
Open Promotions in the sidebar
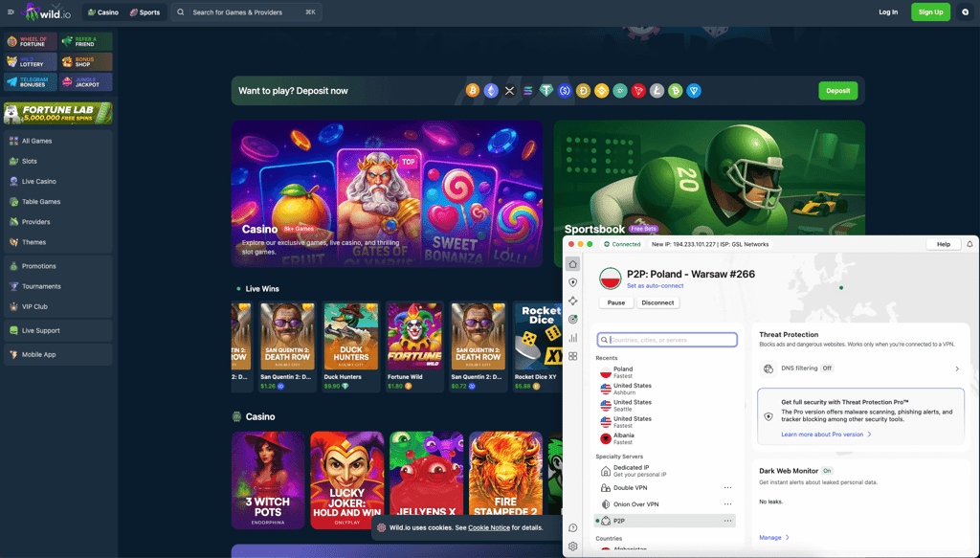click(x=58, y=266)
